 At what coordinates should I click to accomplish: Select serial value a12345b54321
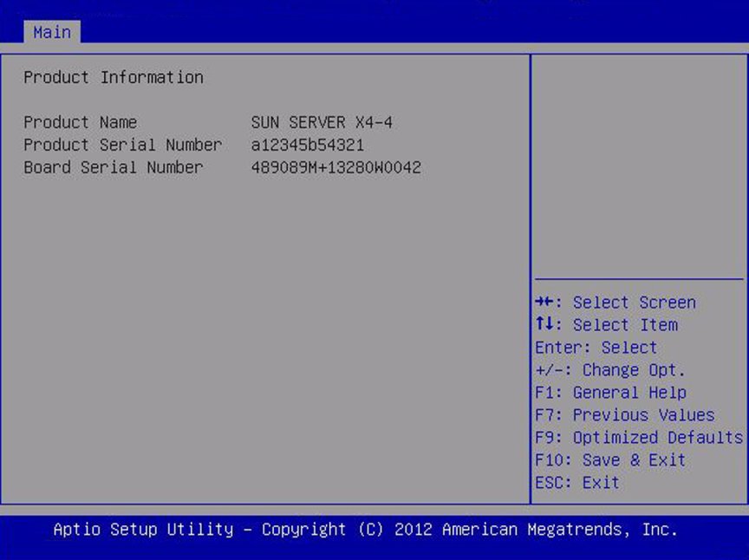coord(307,145)
